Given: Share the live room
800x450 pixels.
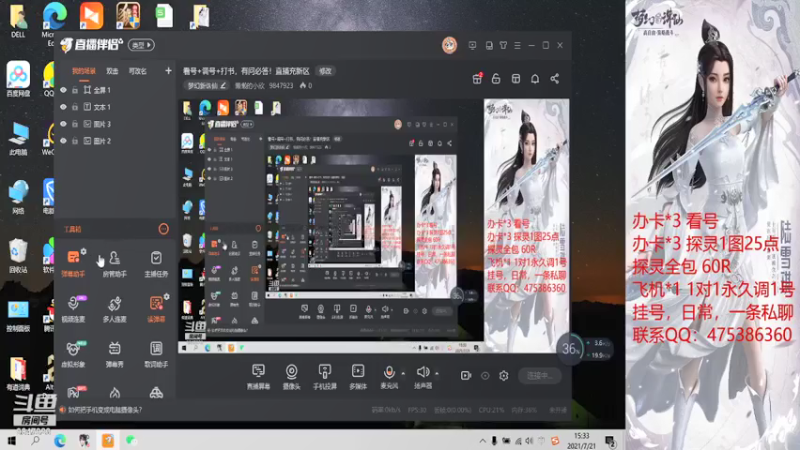Looking at the screenshot, I should tap(555, 79).
